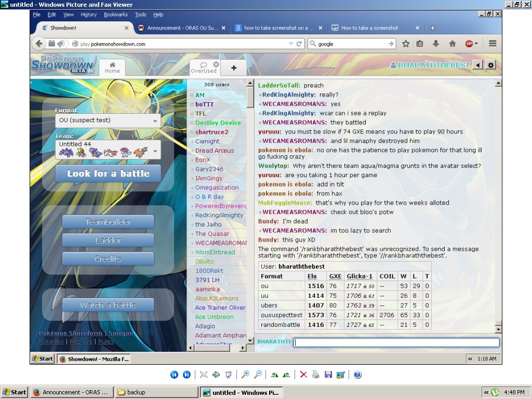Toggle Actual Size view in viewer

click(216, 375)
